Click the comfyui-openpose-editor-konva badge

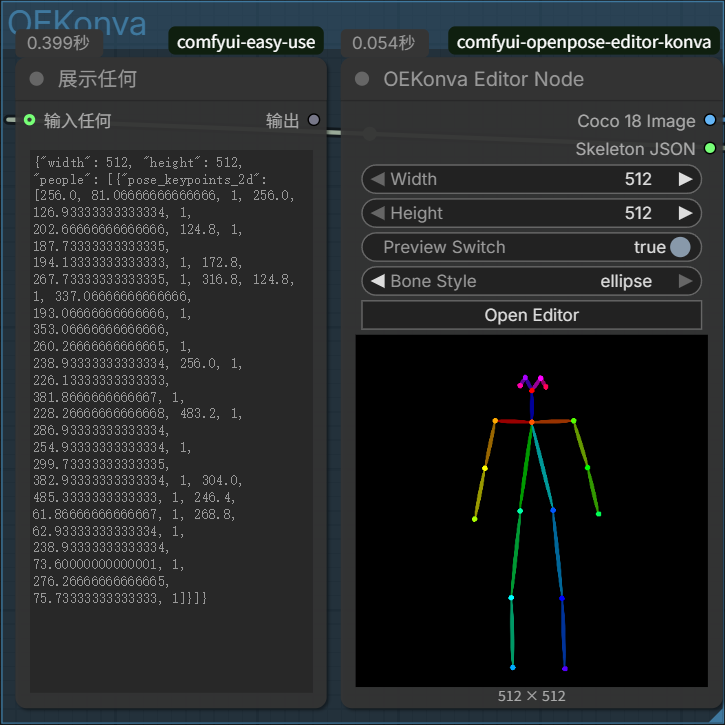(584, 42)
